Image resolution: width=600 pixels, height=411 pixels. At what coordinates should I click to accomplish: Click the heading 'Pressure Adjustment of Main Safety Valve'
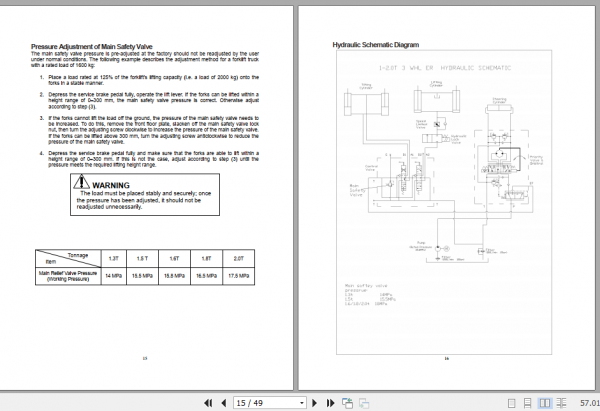click(91, 47)
